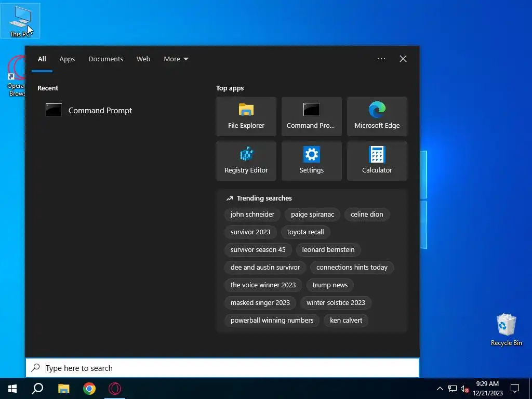Select the This PC desktop icon
532x399 pixels.
20,21
